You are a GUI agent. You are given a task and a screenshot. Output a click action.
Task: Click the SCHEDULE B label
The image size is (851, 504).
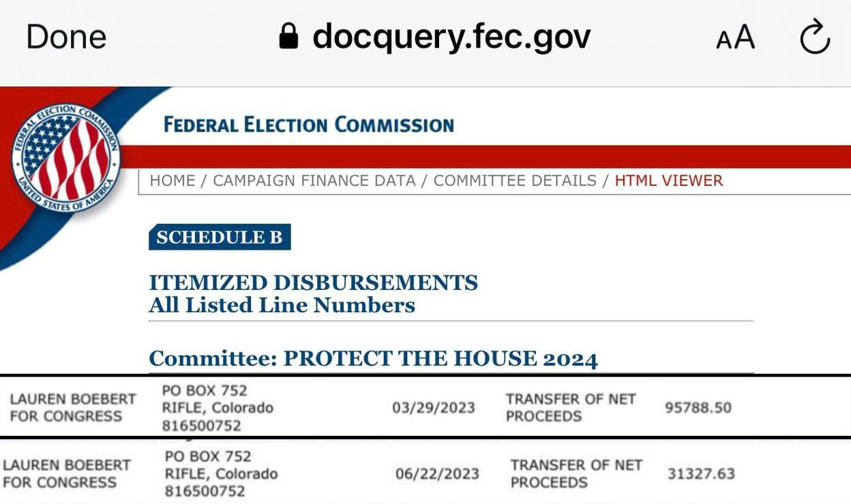click(x=219, y=237)
